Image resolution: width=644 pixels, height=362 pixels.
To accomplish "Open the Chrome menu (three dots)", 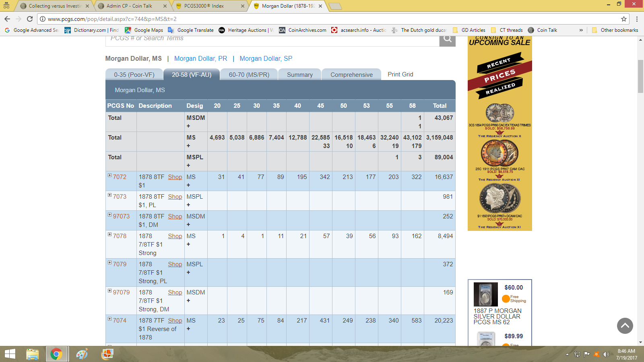I will tap(637, 19).
